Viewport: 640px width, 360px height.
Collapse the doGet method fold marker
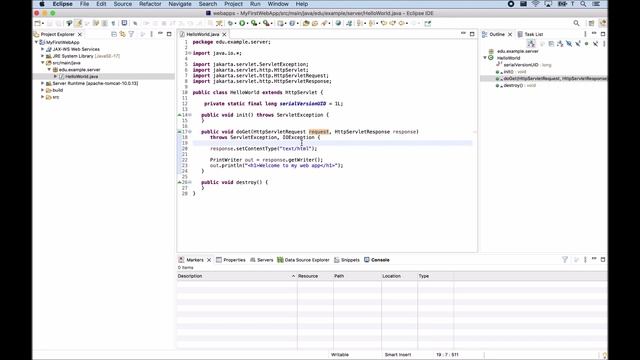(x=190, y=132)
